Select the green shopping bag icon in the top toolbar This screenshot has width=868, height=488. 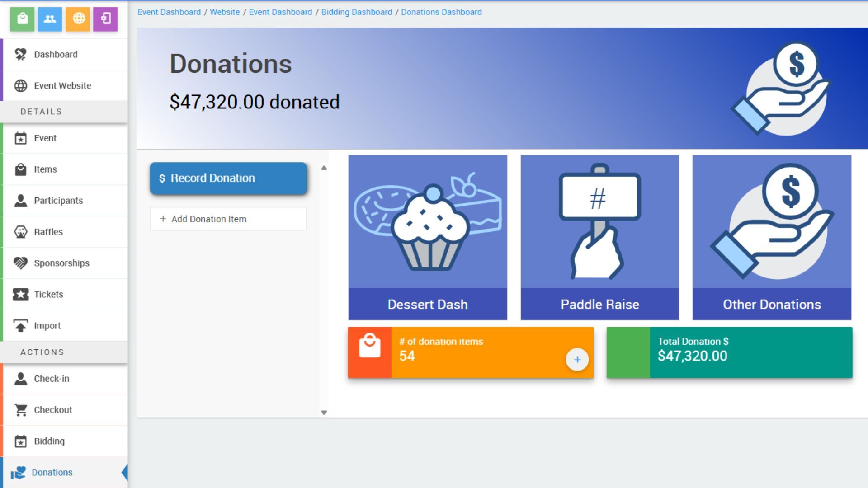22,19
